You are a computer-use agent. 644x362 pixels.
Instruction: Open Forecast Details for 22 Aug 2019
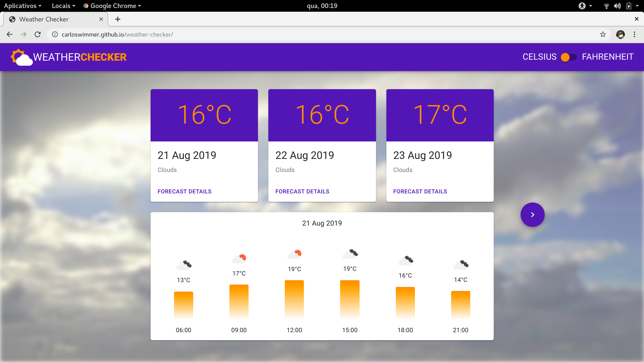[x=302, y=191]
